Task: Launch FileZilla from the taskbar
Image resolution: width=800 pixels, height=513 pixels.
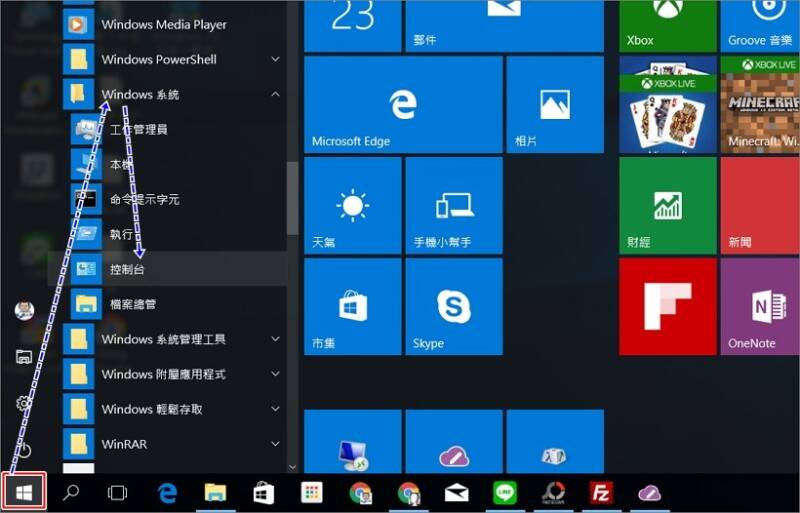Action: tap(601, 493)
